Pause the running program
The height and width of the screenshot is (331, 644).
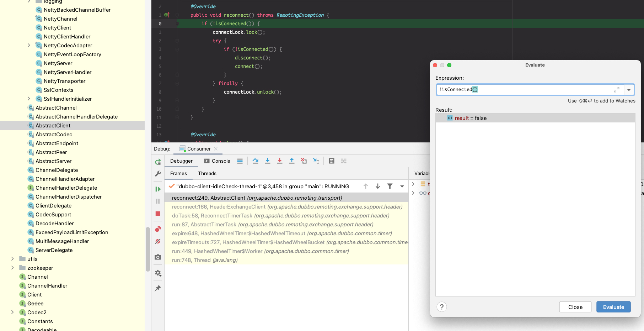(158, 201)
